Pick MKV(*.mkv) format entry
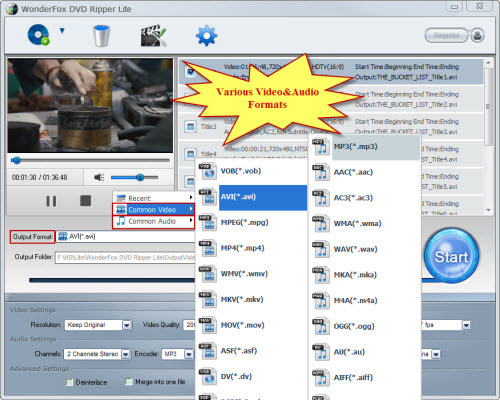The width and height of the screenshot is (500, 400). 251,300
